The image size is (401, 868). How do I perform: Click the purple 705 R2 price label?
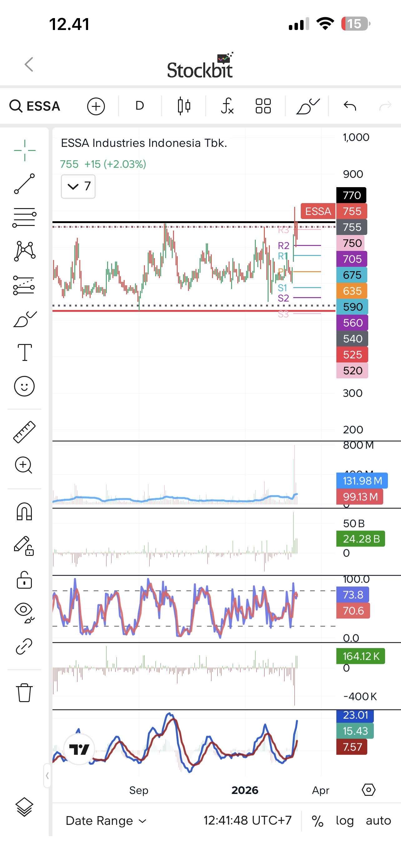point(352,259)
